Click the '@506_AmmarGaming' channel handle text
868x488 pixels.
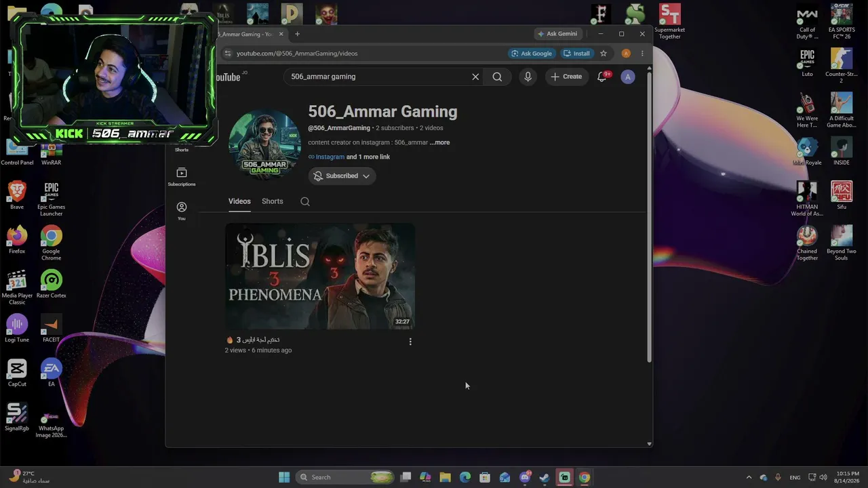[339, 128]
